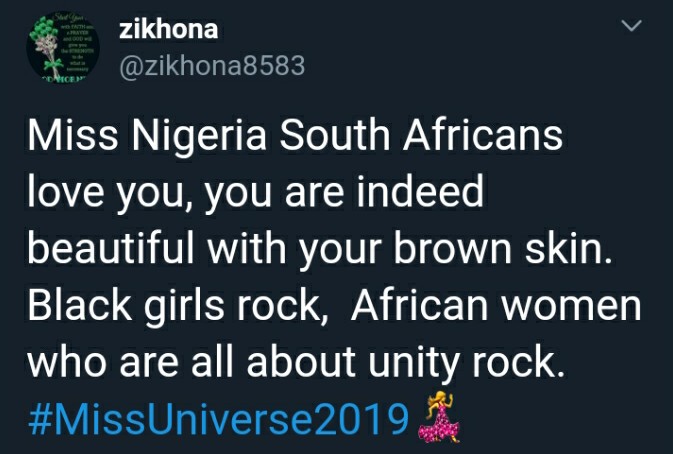Click the phrase "unity rock." ending the tweet

(466, 364)
